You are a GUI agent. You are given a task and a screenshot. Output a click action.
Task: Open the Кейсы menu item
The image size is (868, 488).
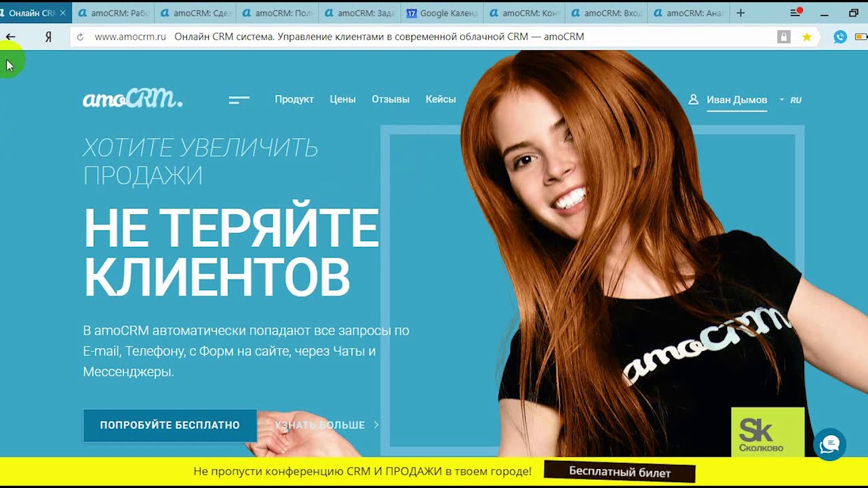pyautogui.click(x=441, y=99)
